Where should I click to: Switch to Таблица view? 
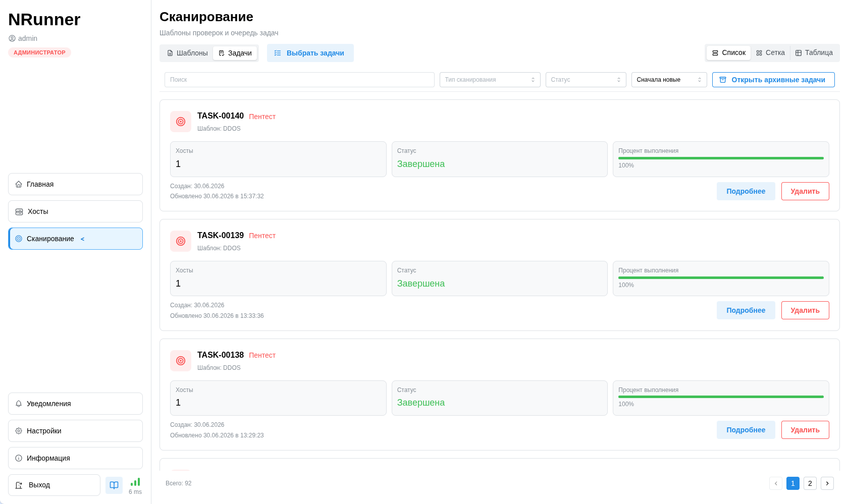tap(814, 53)
